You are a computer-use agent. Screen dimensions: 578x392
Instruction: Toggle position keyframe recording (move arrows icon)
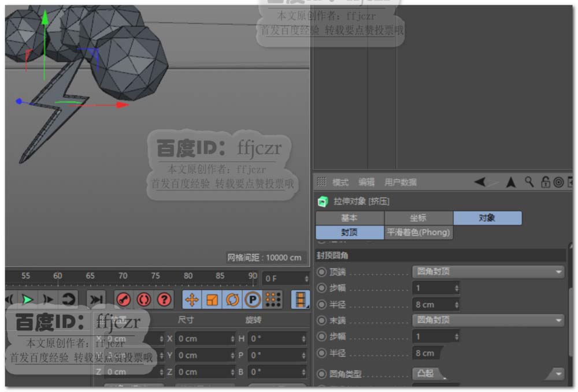coord(192,300)
